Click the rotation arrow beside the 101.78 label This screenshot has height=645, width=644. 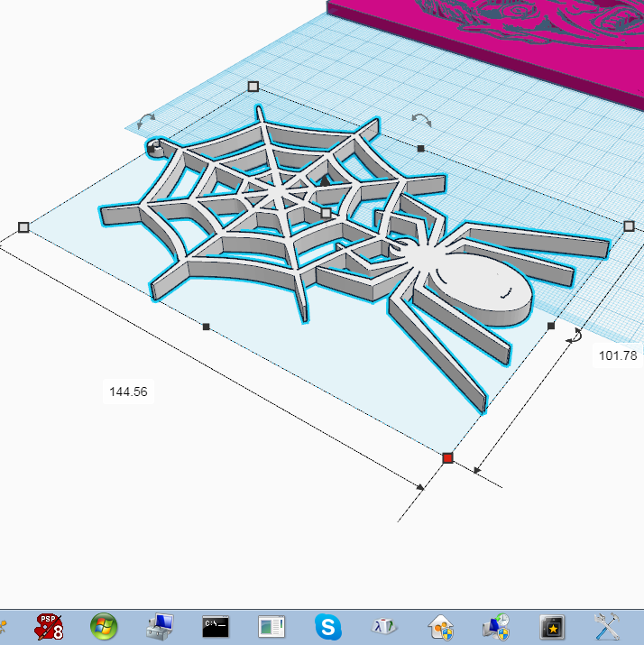pyautogui.click(x=575, y=336)
